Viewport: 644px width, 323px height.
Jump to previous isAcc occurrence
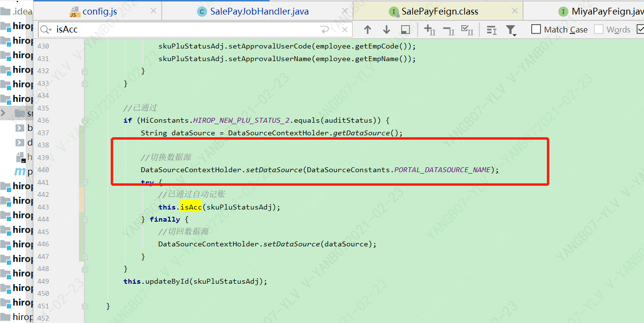coord(368,30)
